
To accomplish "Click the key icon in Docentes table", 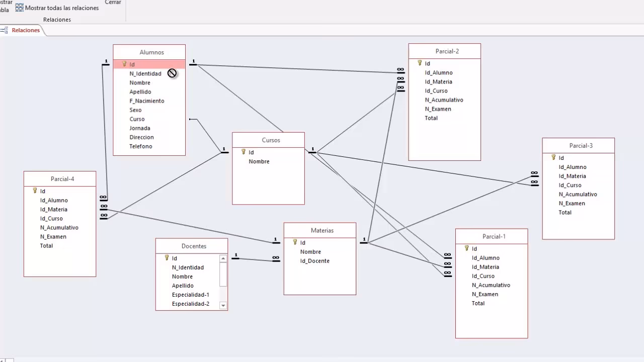I will pos(167,258).
